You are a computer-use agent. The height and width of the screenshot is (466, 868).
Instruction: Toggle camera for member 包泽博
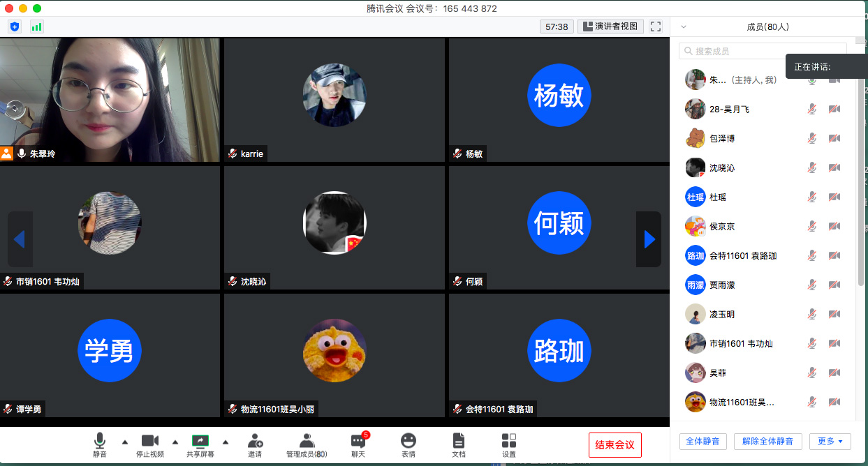tap(834, 138)
